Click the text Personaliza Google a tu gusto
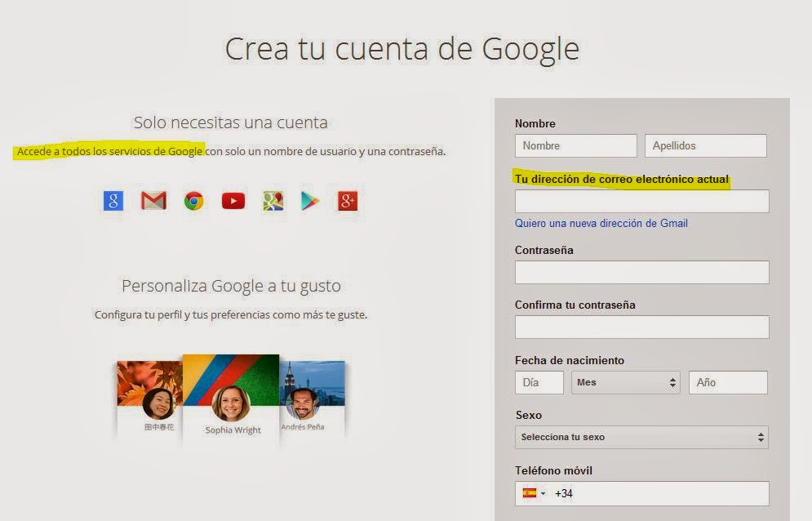812x521 pixels. (x=231, y=286)
